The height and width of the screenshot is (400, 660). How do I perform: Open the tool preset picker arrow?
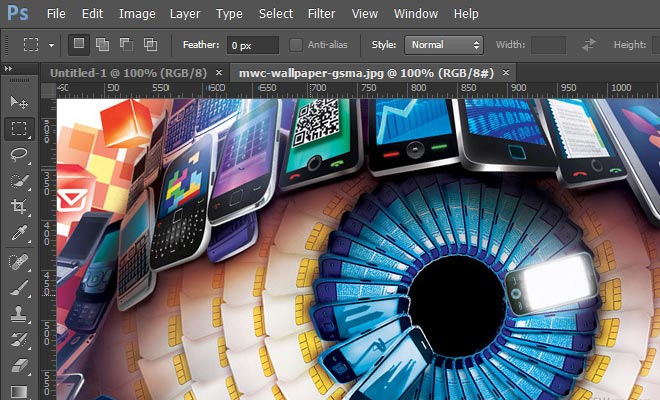coord(51,45)
